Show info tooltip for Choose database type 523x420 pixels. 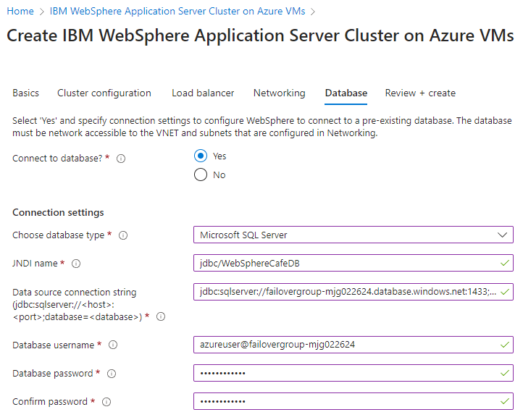(x=123, y=235)
